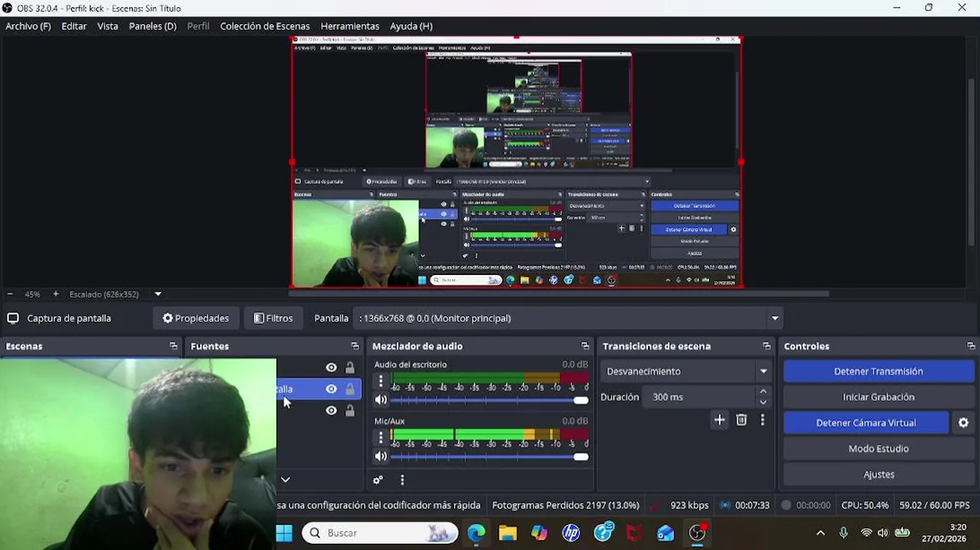
Task: Open Ajustes settings
Action: click(878, 474)
